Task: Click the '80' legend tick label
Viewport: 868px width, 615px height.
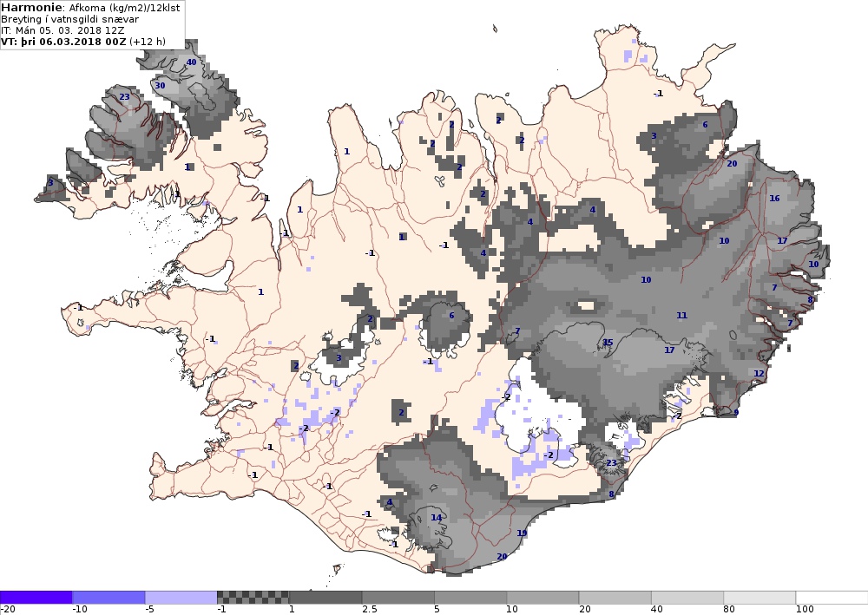Action: tap(729, 610)
